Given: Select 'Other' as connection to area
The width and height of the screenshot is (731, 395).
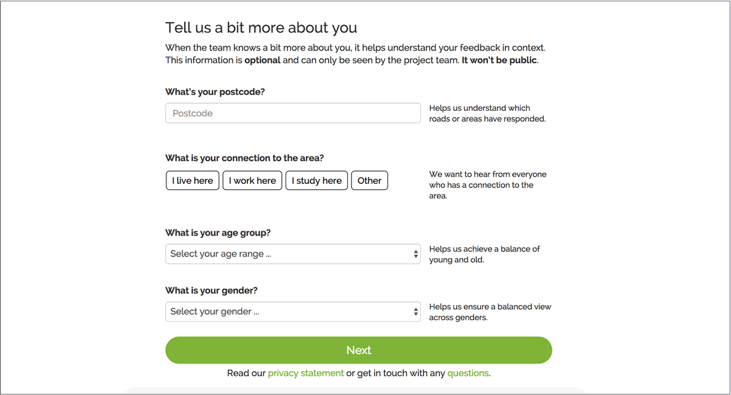Looking at the screenshot, I should coord(369,180).
